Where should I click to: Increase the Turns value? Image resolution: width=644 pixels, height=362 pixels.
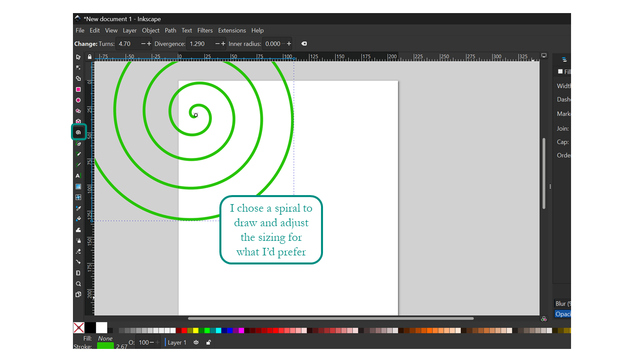tap(149, 44)
